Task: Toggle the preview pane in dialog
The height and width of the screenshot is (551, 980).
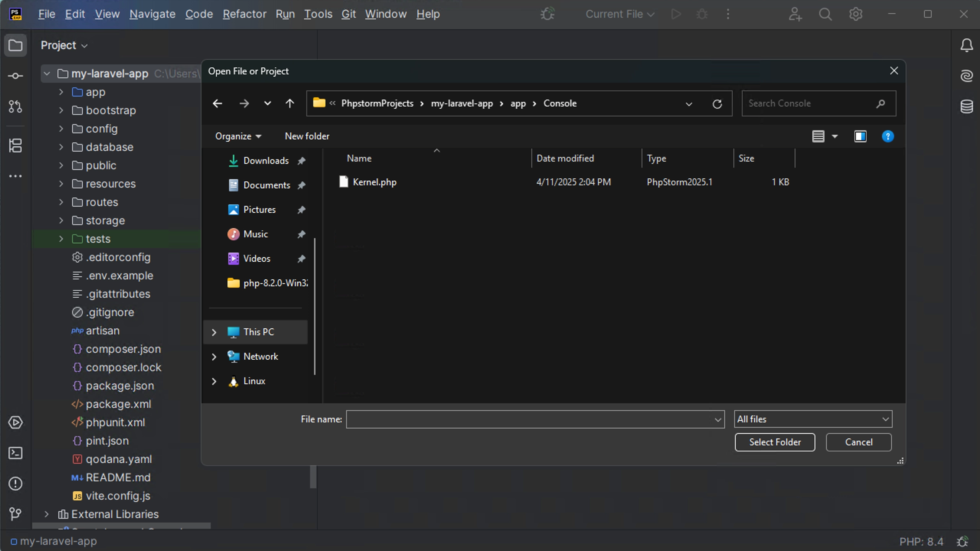Action: pos(860,136)
